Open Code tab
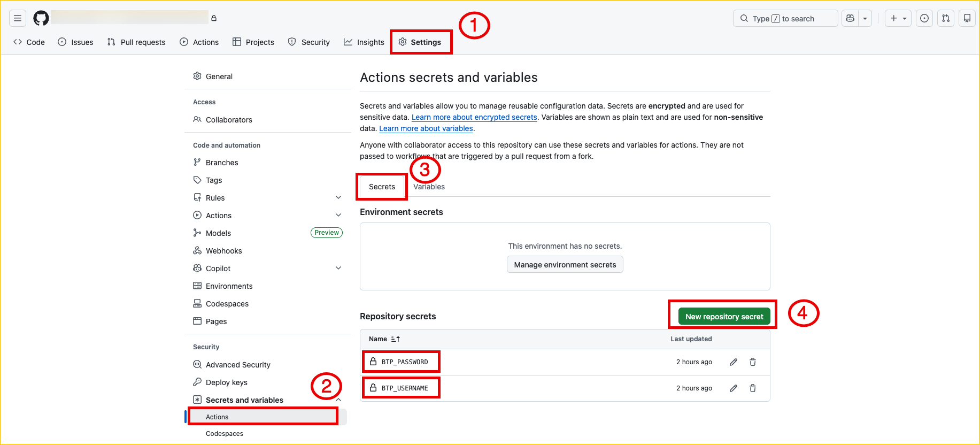 click(29, 42)
